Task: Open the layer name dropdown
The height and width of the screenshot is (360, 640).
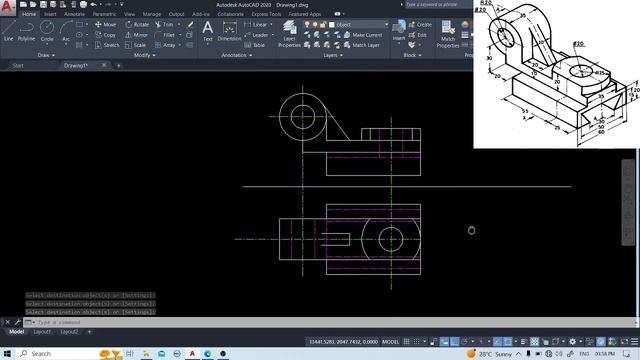Action: pyautogui.click(x=386, y=25)
